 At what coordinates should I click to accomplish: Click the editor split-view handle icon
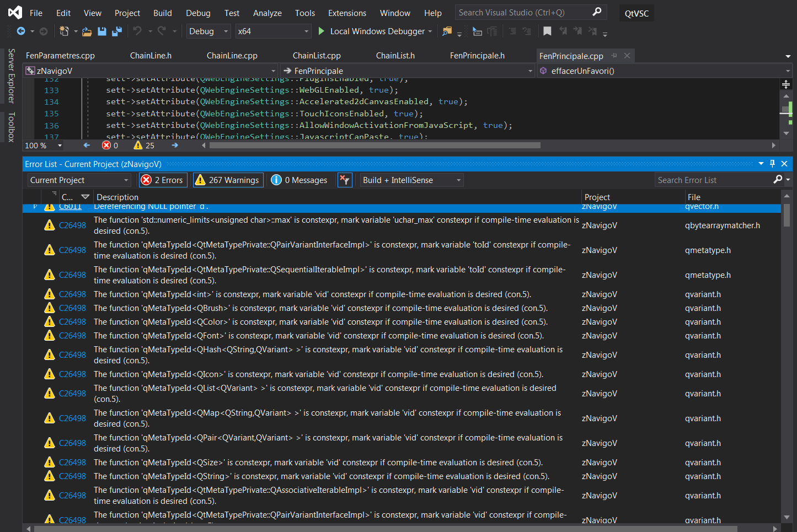[786, 84]
